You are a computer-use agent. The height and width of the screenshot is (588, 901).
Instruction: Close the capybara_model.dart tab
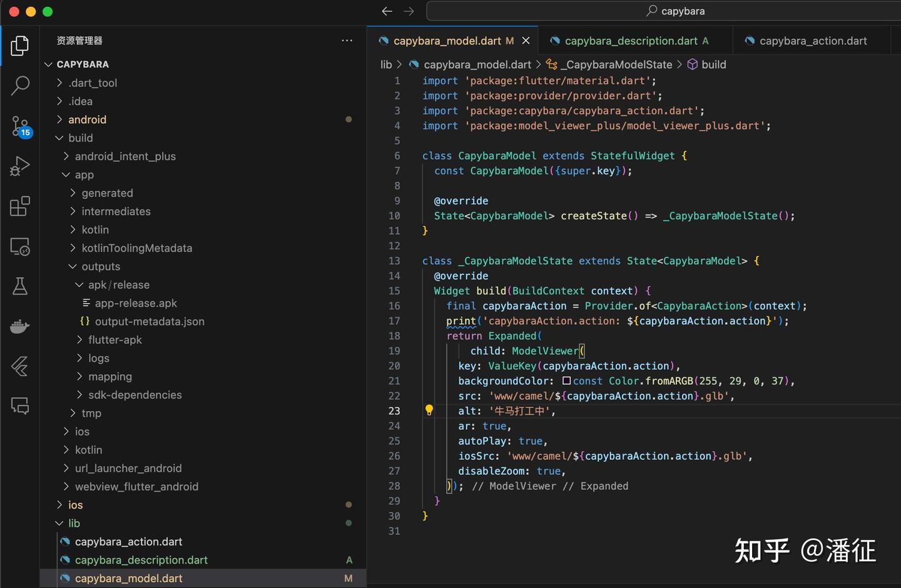pyautogui.click(x=526, y=41)
